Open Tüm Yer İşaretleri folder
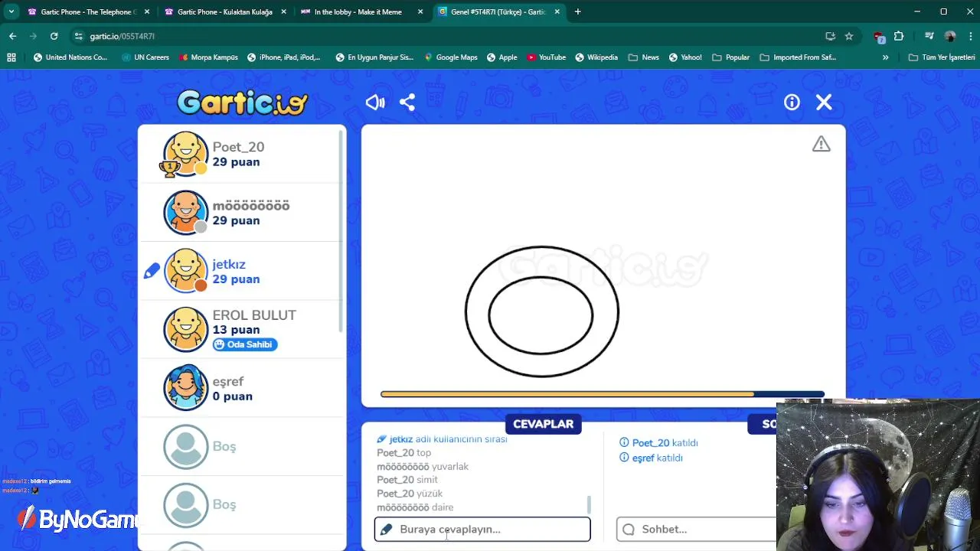The image size is (980, 551). click(x=942, y=57)
